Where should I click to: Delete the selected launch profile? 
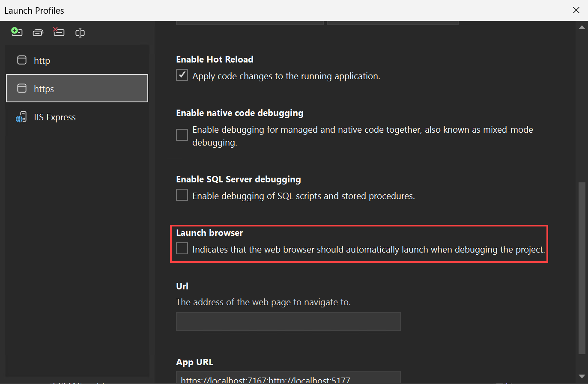tap(59, 32)
